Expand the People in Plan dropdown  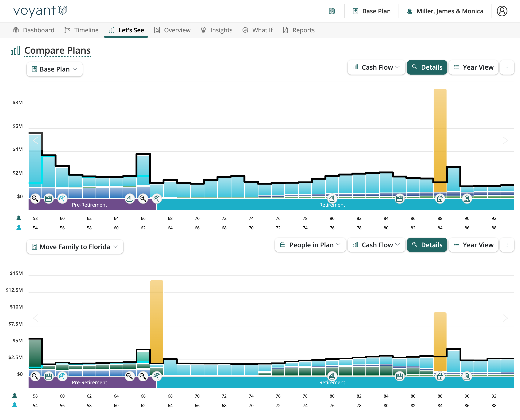(x=310, y=245)
